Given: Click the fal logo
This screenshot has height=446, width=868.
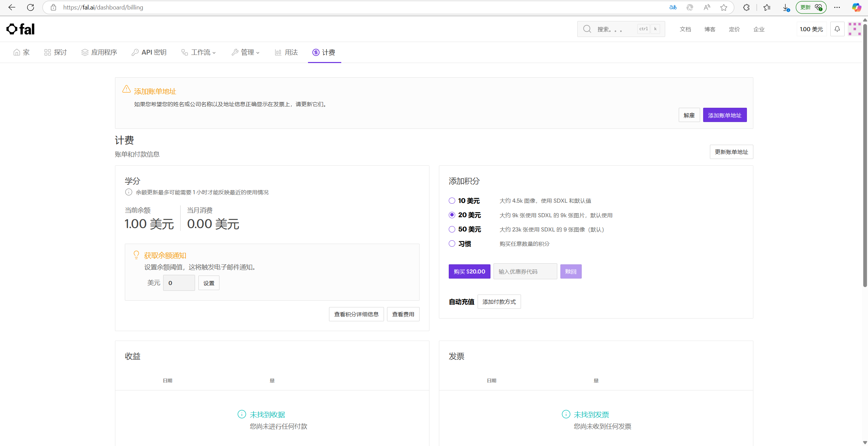Looking at the screenshot, I should [20, 29].
